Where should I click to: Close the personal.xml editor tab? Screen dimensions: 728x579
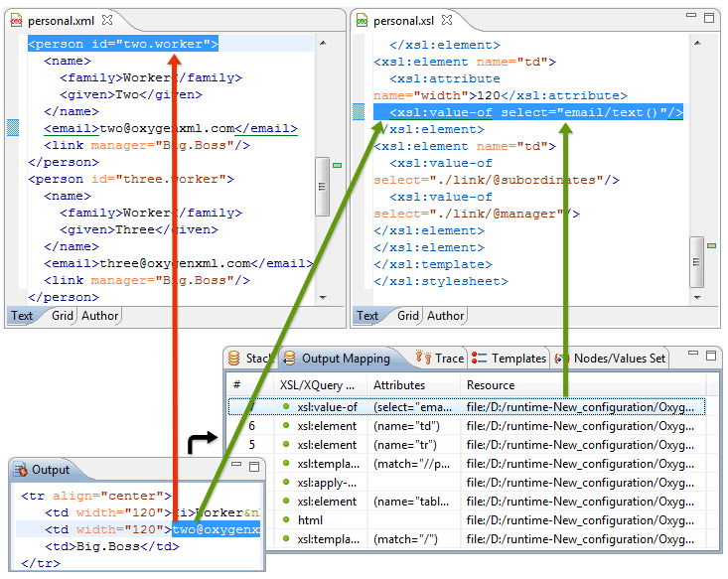tap(108, 20)
